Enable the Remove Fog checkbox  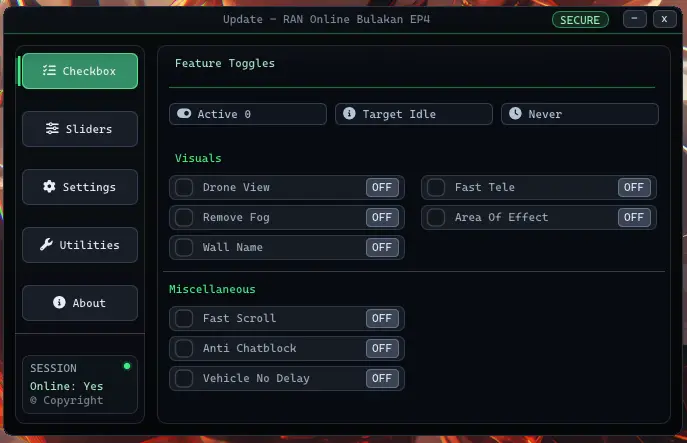click(x=184, y=217)
